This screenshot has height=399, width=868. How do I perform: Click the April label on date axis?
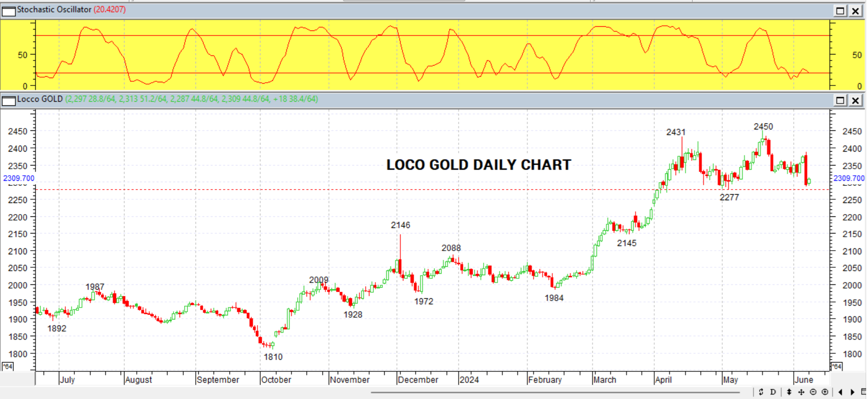(x=663, y=380)
